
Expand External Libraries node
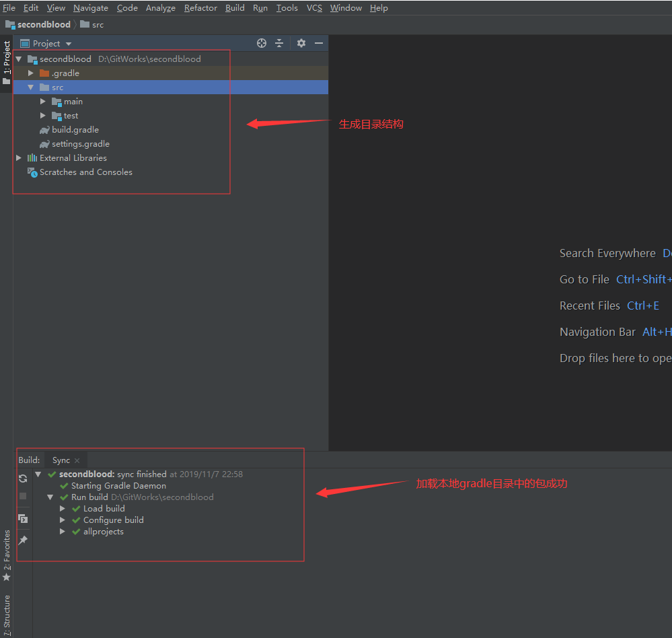pyautogui.click(x=19, y=158)
